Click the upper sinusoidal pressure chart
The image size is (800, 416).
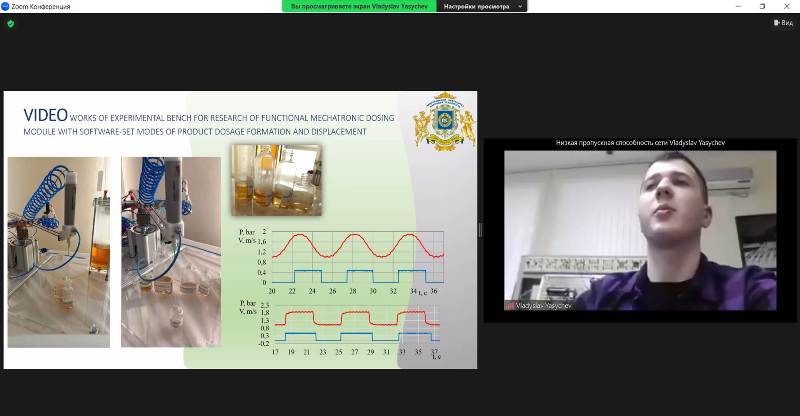pos(341,262)
